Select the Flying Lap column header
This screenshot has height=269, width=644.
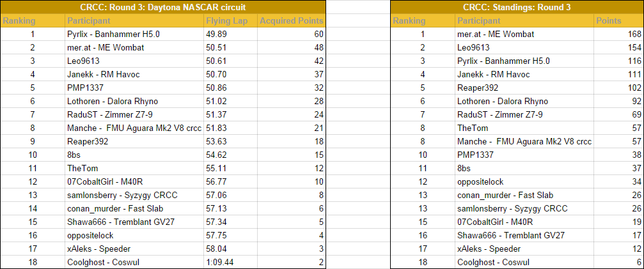coord(230,21)
